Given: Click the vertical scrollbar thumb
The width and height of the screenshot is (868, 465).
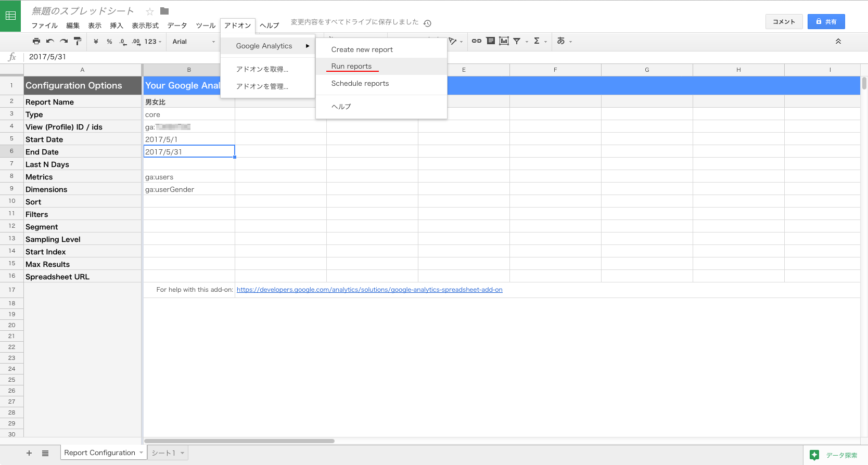Looking at the screenshot, I should (864, 83).
